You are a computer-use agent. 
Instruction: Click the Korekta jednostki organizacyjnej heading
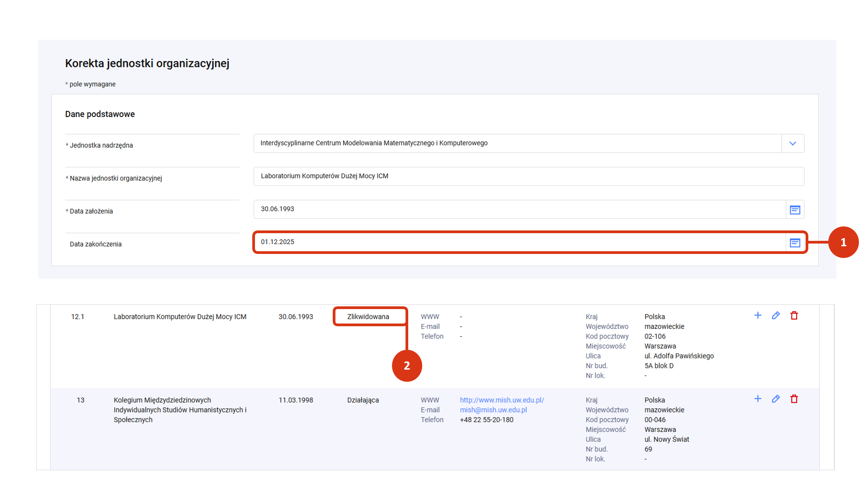(147, 64)
